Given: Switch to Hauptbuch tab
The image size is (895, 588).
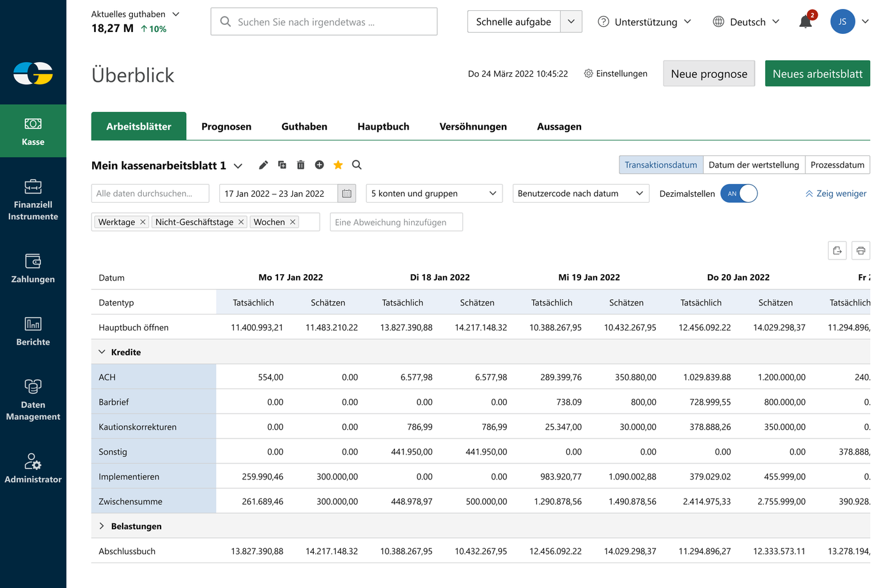Looking at the screenshot, I should pyautogui.click(x=384, y=127).
